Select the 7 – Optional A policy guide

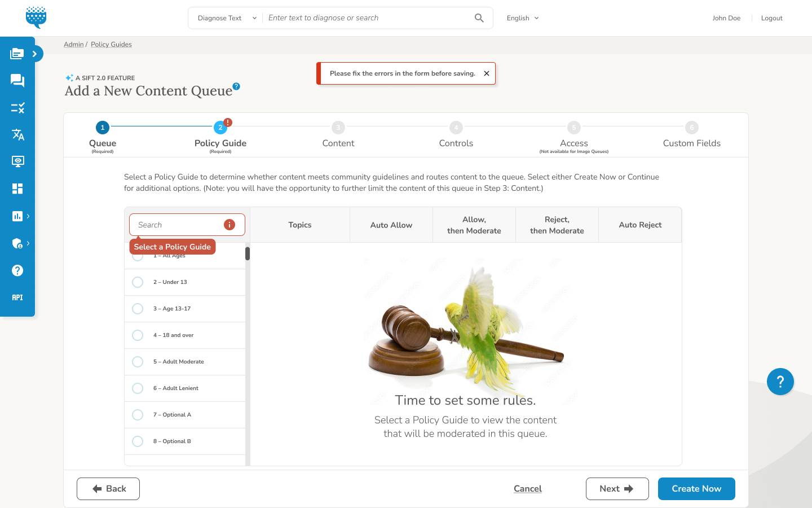click(x=185, y=415)
